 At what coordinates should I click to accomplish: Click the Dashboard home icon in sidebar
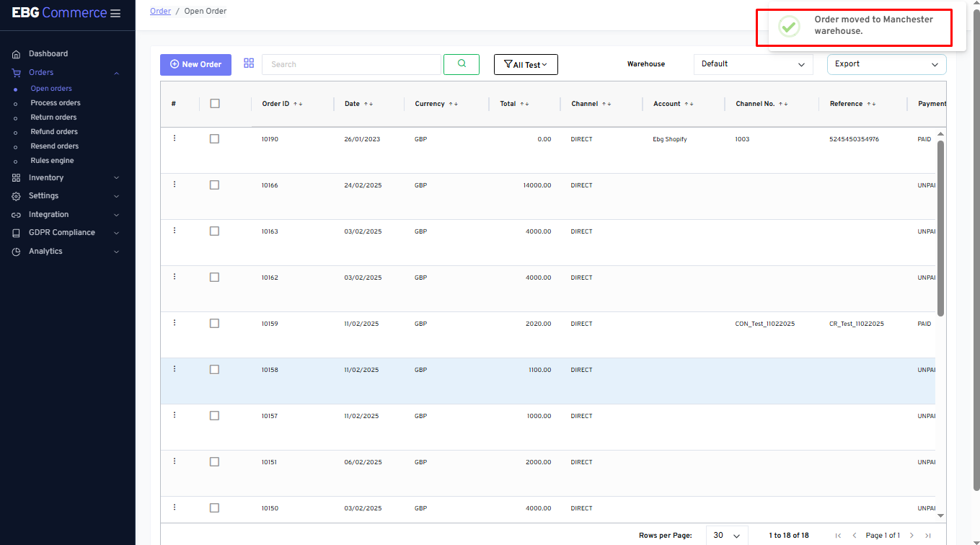pyautogui.click(x=17, y=54)
